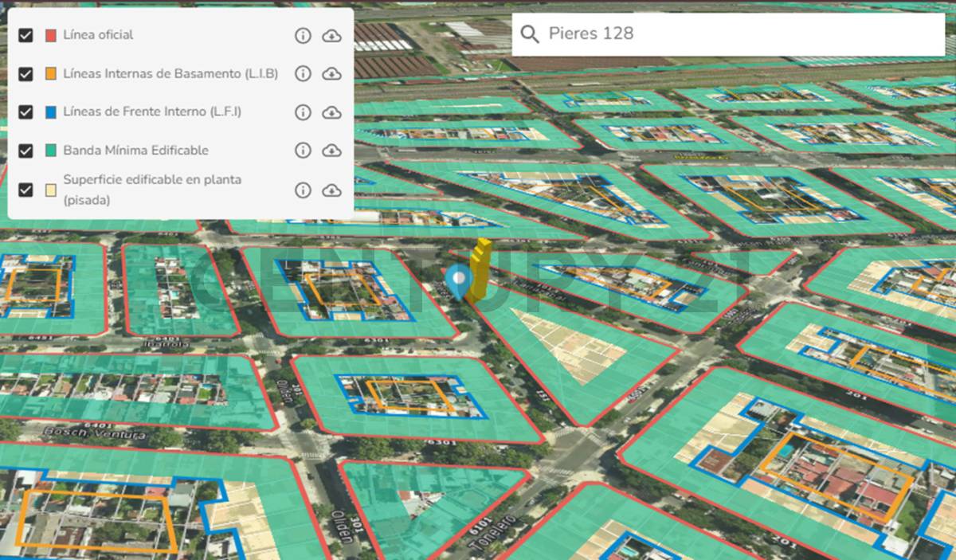Viewport: 956px width, 560px height.
Task: Download the Línea oficial layer
Action: [331, 36]
